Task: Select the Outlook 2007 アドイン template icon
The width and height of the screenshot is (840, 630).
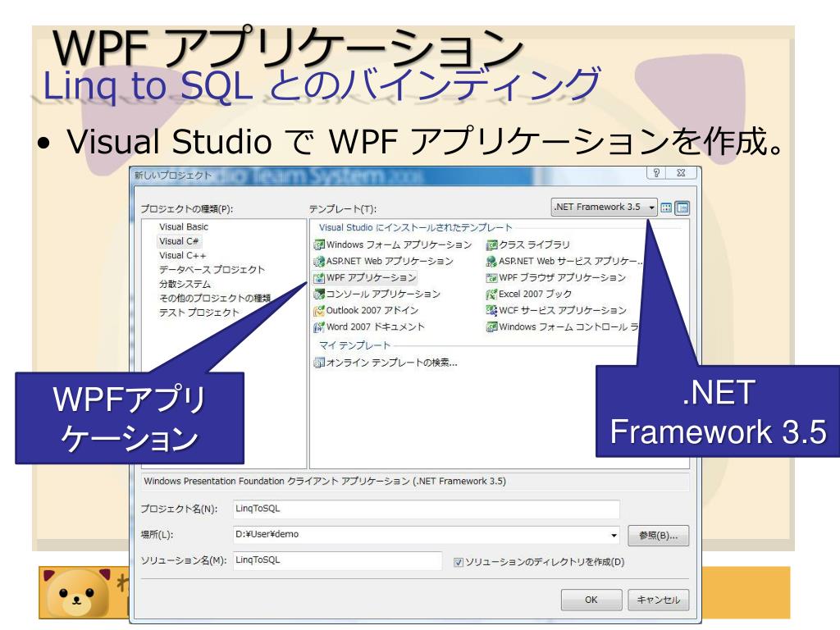Action: coord(319,311)
